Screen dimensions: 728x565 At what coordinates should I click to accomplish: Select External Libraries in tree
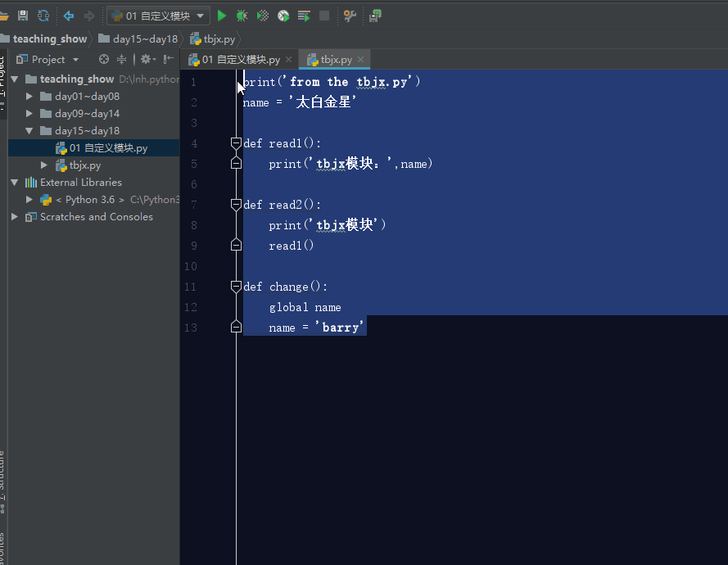(81, 183)
